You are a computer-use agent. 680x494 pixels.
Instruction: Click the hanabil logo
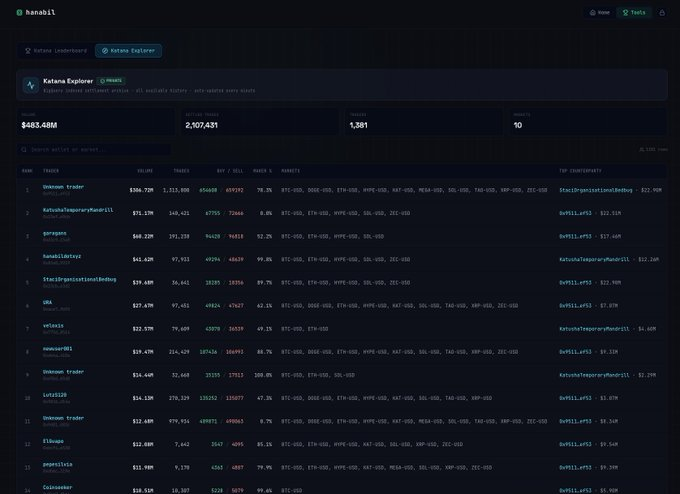coord(36,13)
